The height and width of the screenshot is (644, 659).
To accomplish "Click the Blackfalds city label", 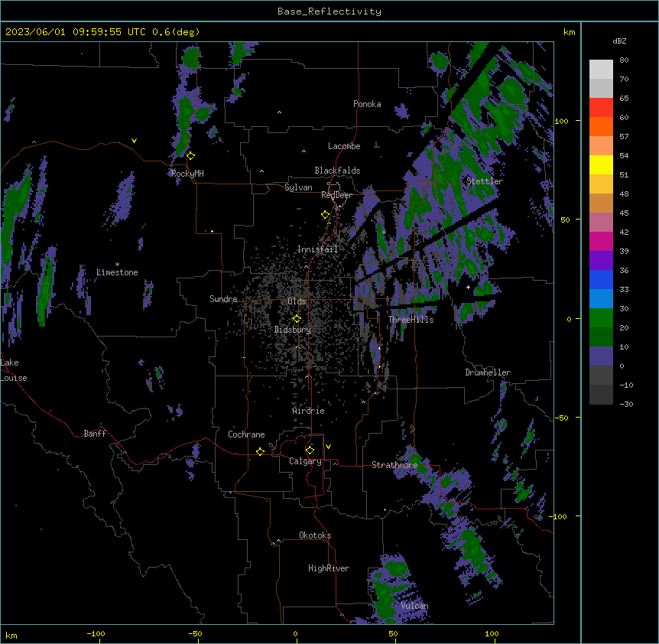I will tap(337, 171).
